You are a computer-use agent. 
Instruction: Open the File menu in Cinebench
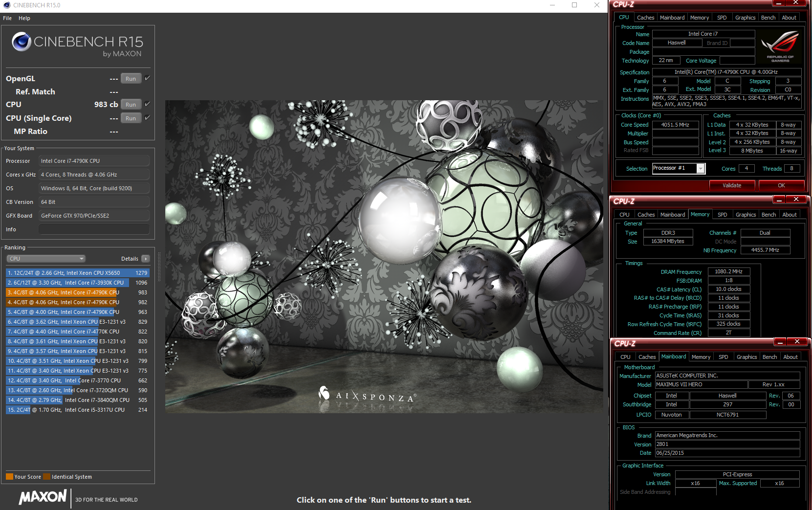[7, 18]
